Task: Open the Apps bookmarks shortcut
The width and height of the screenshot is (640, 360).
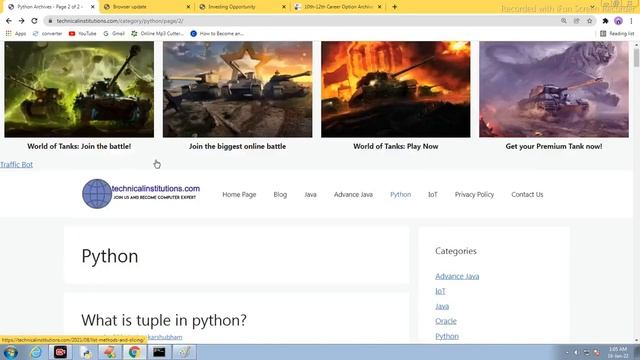Action: (x=16, y=33)
